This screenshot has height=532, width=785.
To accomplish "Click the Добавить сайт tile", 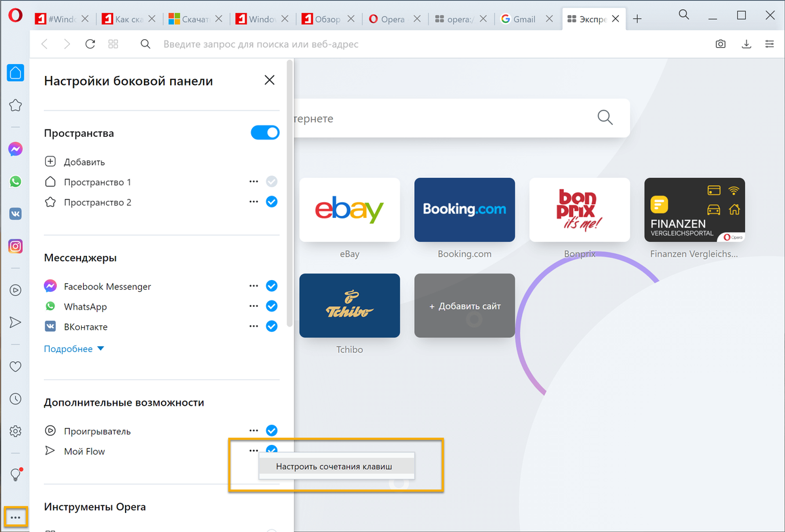I will pyautogui.click(x=464, y=306).
